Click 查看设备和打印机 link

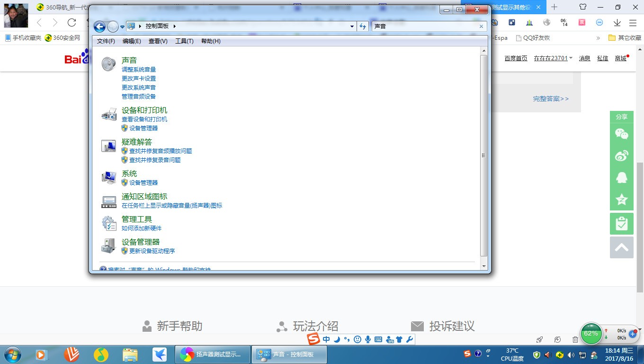point(144,119)
